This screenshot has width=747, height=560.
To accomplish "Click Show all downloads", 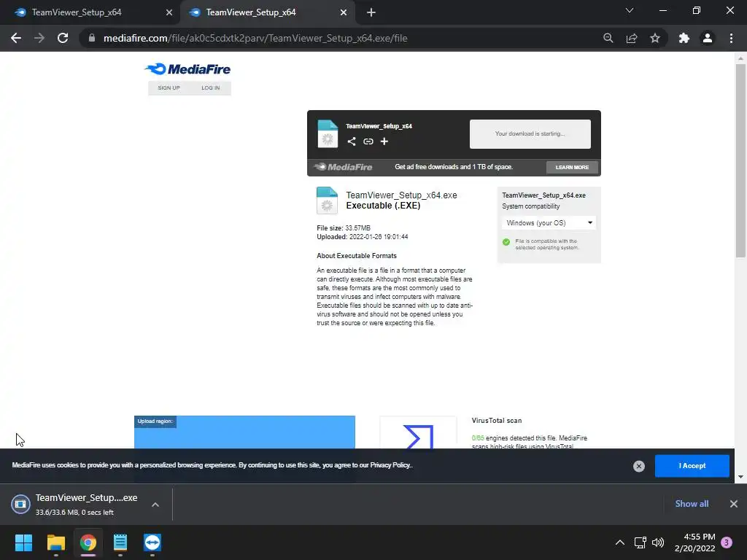I will pos(692,504).
